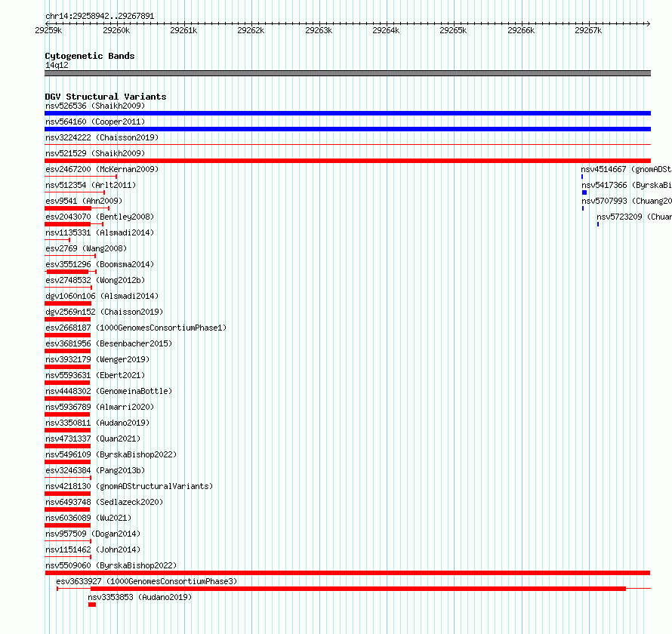The height and width of the screenshot is (634, 672).
Task: Select esv3246384 (Pang2013b) label
Action: 95,470
